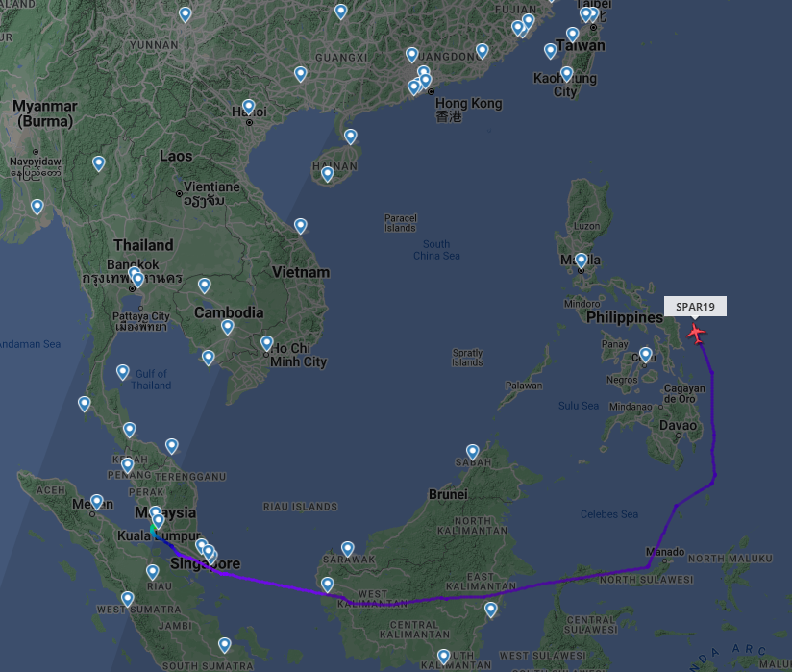Open the airport pin in West Sumatra
This screenshot has width=792, height=672.
point(127,599)
